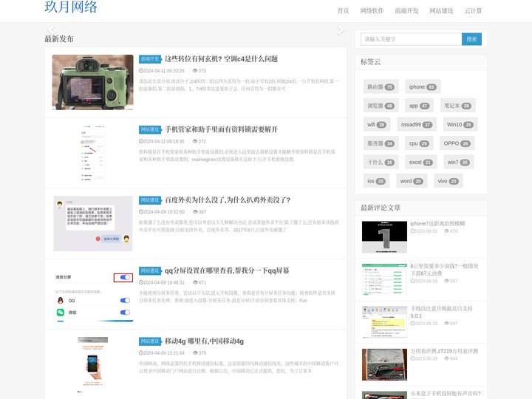This screenshot has height=399, width=532.
Task: Select the 浏览器 tag
Action: [381, 106]
